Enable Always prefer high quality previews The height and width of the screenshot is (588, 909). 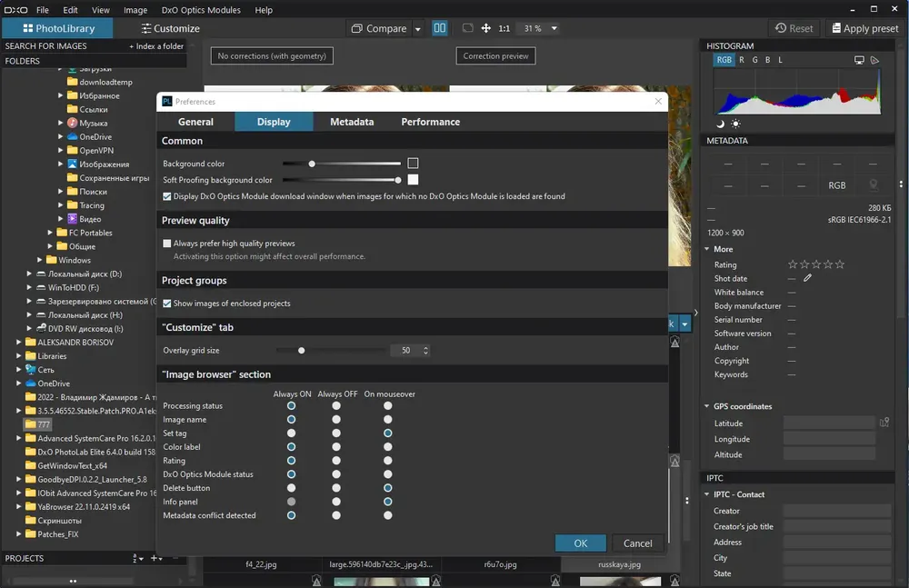point(167,244)
